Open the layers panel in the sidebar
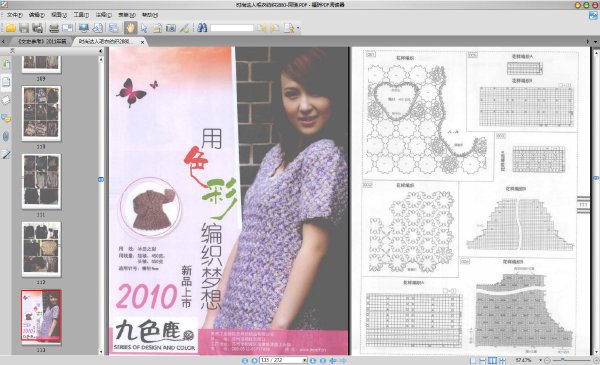Image resolution: width=600 pixels, height=365 pixels. coord(6,100)
